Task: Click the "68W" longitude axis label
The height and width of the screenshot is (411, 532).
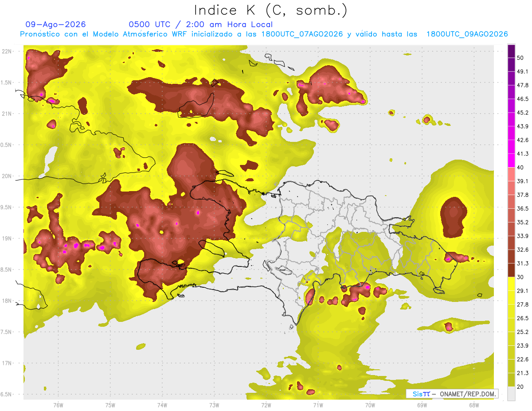Action: tap(474, 405)
